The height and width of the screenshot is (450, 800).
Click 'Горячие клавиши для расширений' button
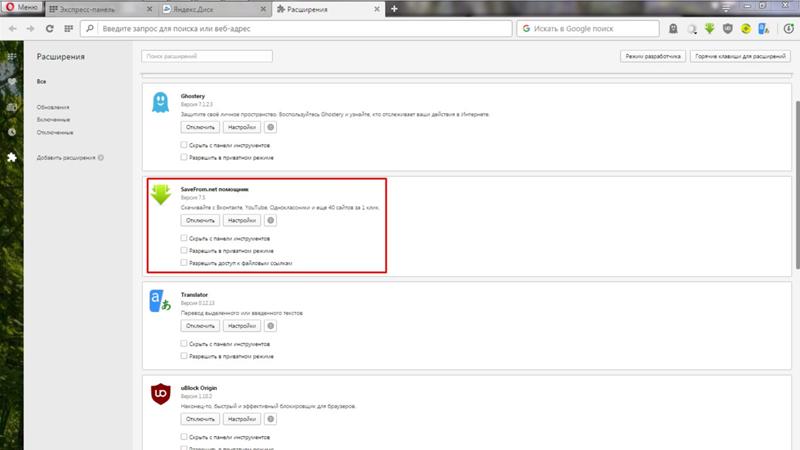740,56
